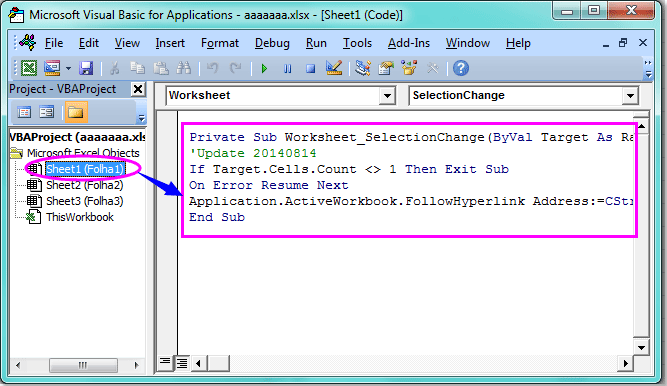Viewport: 667px width, 386px height.
Task: Click the code line 'On Error Resume Next'
Action: click(x=269, y=185)
